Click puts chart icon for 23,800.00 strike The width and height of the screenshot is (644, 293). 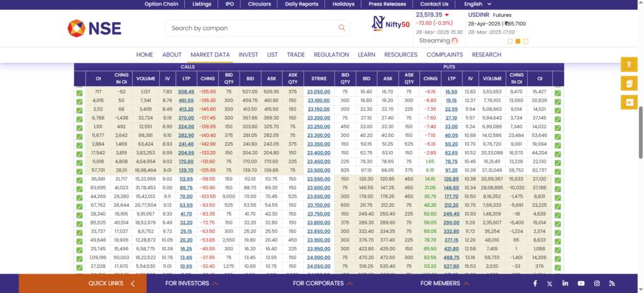coord(558,224)
